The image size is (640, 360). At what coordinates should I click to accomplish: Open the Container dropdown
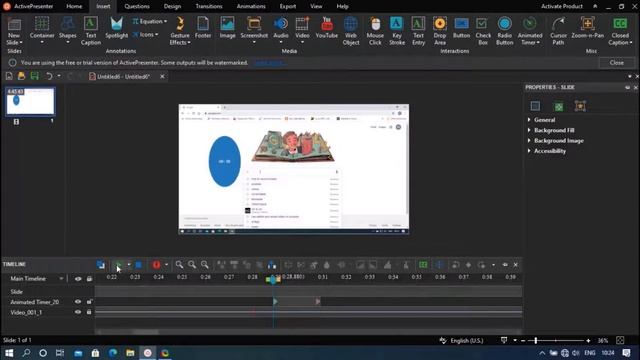[x=42, y=42]
